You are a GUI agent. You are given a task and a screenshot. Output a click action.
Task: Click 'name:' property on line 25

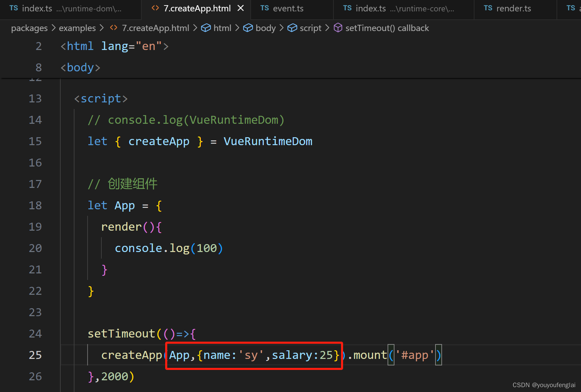point(220,355)
